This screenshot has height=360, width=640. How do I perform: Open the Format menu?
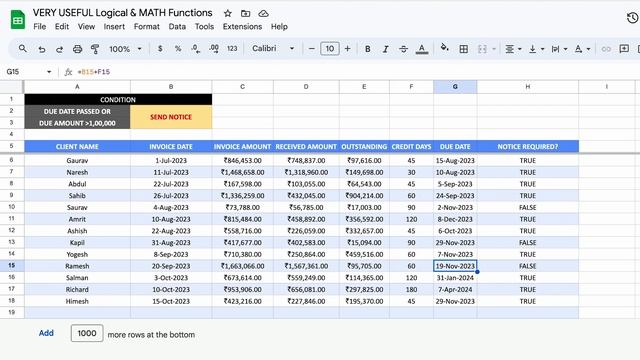point(147,27)
